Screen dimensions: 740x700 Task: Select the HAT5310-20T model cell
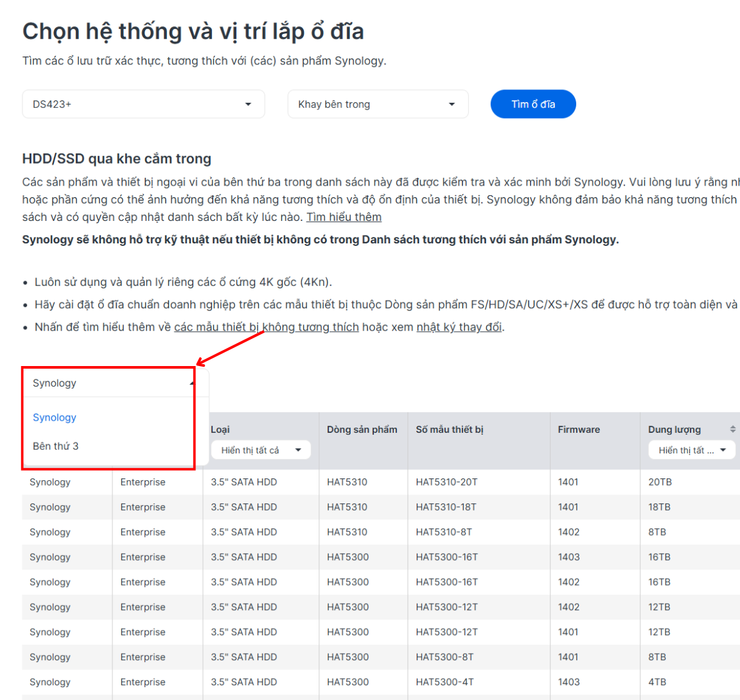(x=446, y=482)
